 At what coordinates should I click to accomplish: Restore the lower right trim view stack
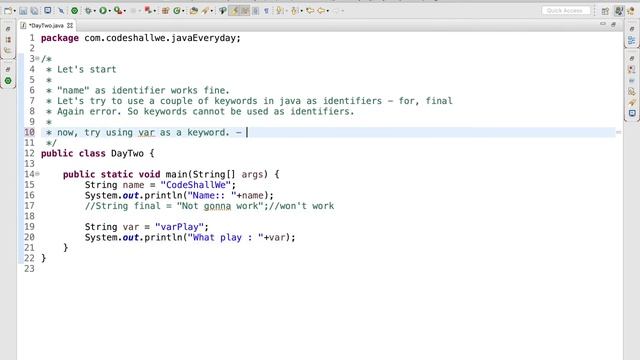(632, 59)
